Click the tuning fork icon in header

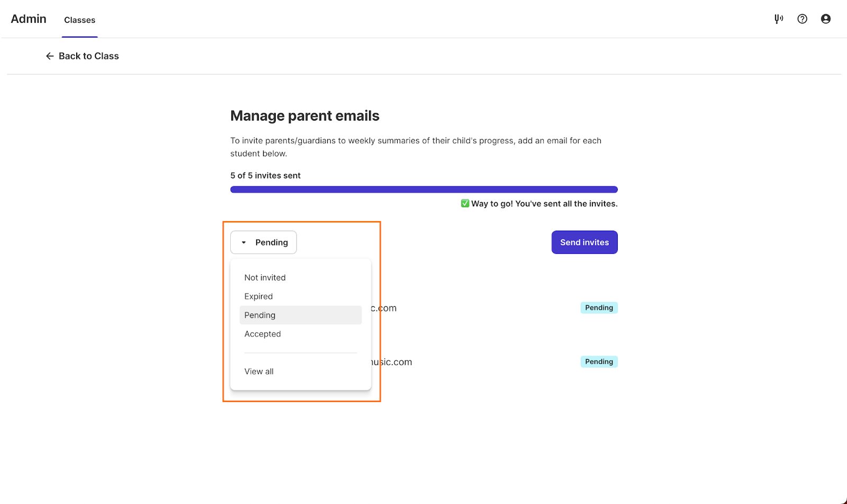[779, 19]
